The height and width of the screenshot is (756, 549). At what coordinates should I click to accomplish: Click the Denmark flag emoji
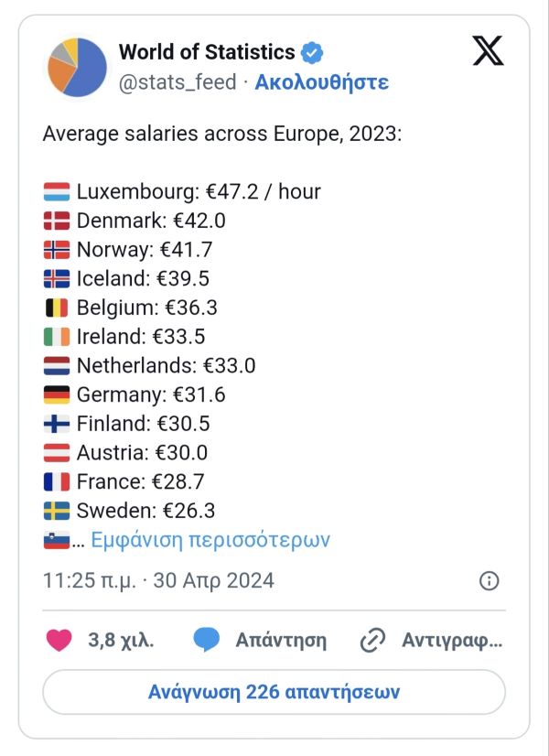[56, 221]
